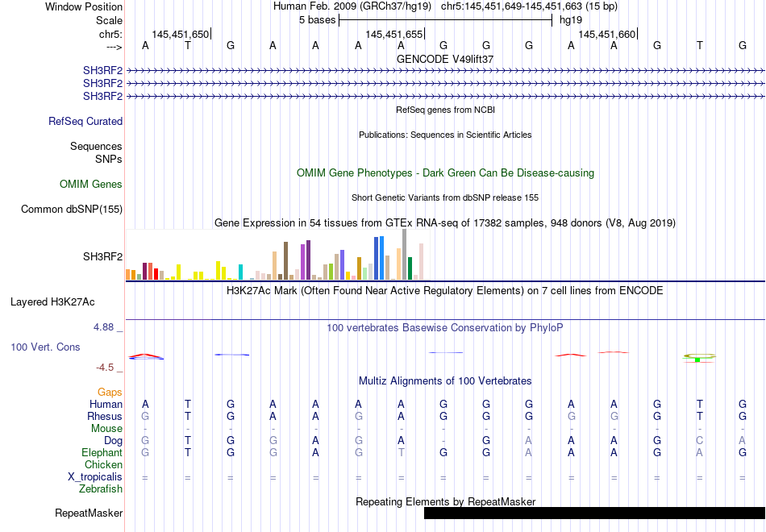Viewport: 766px width, 532px height.
Task: Select the Human alignment row label
Action: pos(106,405)
